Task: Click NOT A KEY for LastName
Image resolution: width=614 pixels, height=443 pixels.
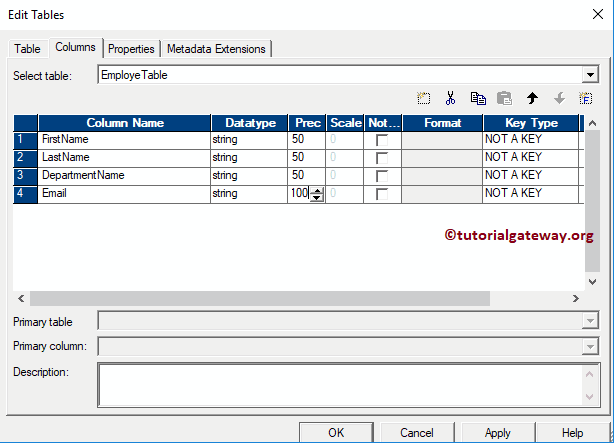Action: 531,158
